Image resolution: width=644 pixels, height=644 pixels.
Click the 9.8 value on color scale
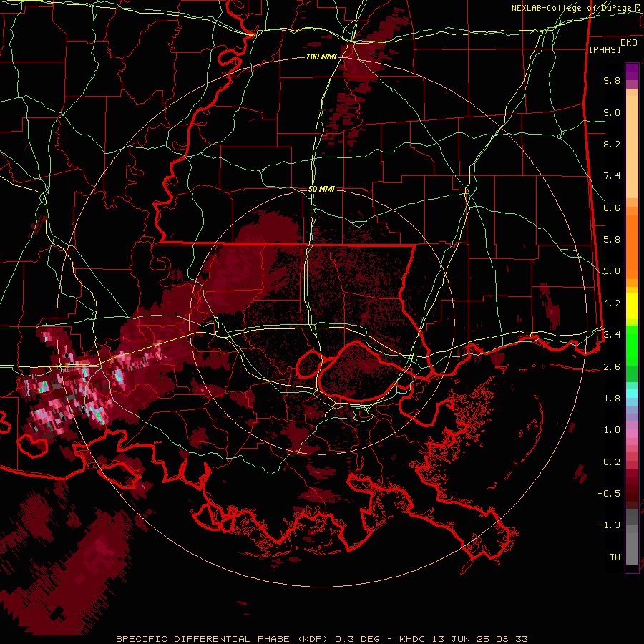[612, 80]
